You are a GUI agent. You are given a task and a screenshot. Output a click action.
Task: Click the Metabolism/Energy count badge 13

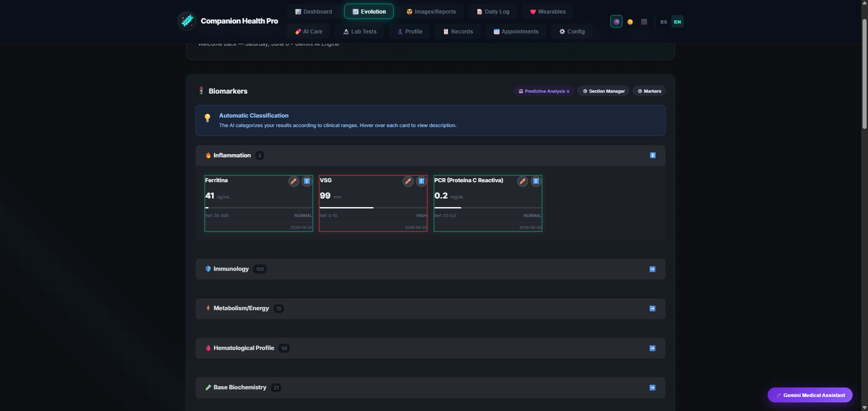click(x=278, y=308)
